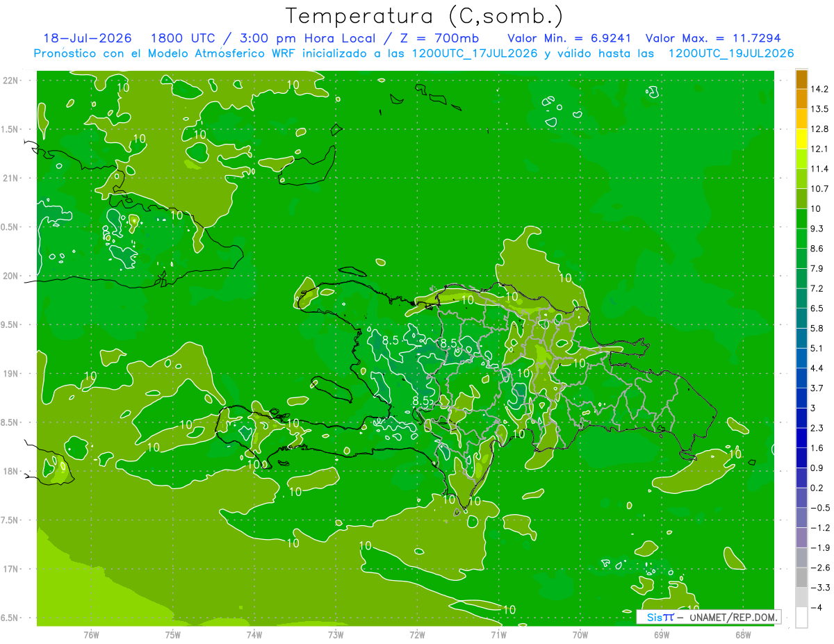Click the '-2.6' color scale label

820,568
